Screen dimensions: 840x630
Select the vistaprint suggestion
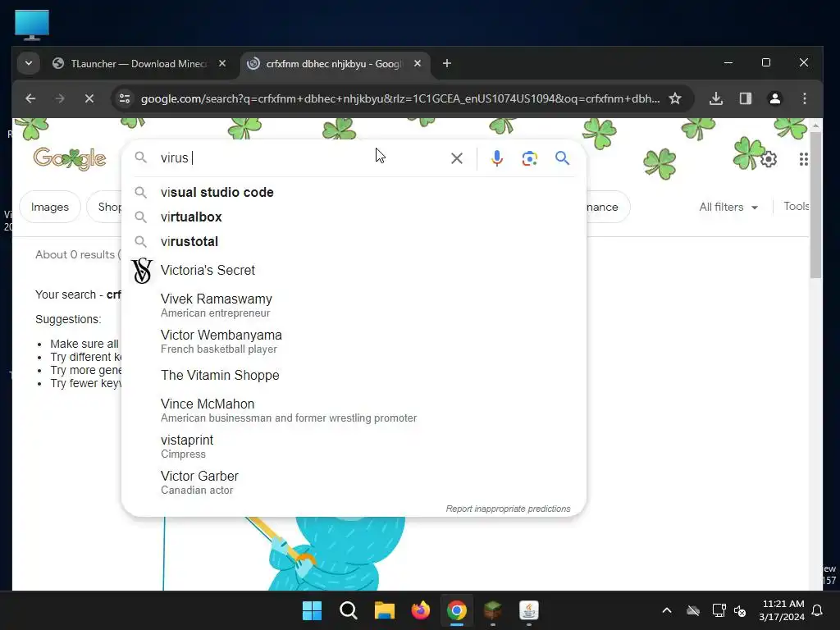tap(354, 446)
